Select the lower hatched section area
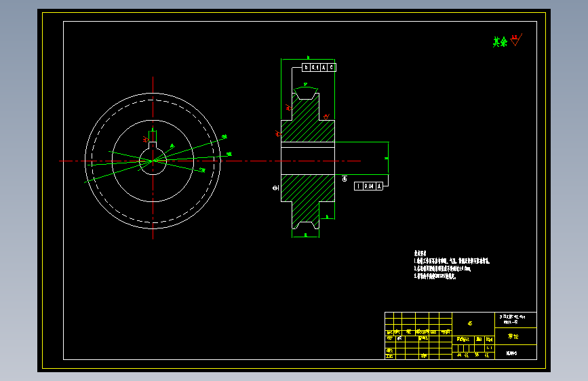The height and width of the screenshot is (381, 588). 307,199
